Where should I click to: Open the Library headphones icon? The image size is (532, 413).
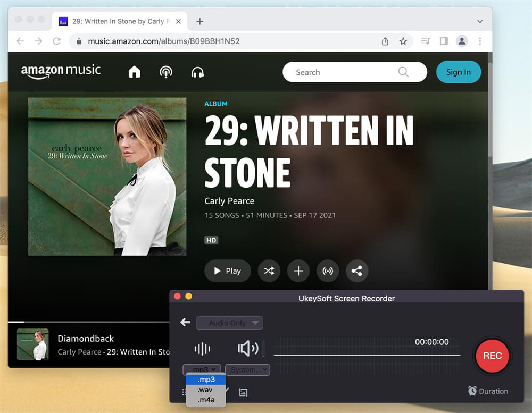pos(197,72)
